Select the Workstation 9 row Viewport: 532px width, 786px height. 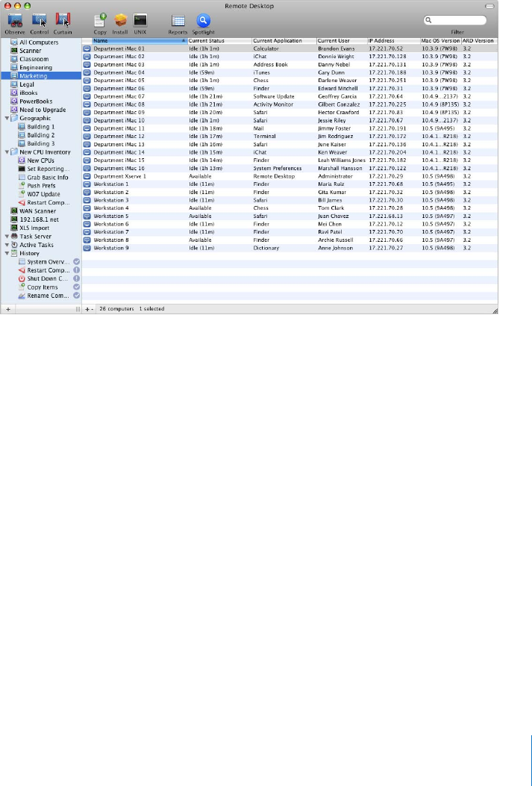290,248
